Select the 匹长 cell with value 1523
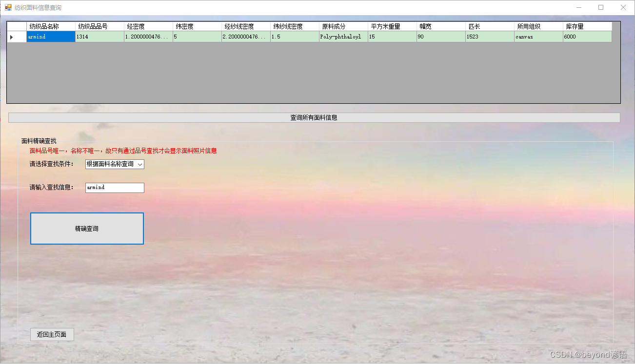635x364 pixels. pos(490,37)
